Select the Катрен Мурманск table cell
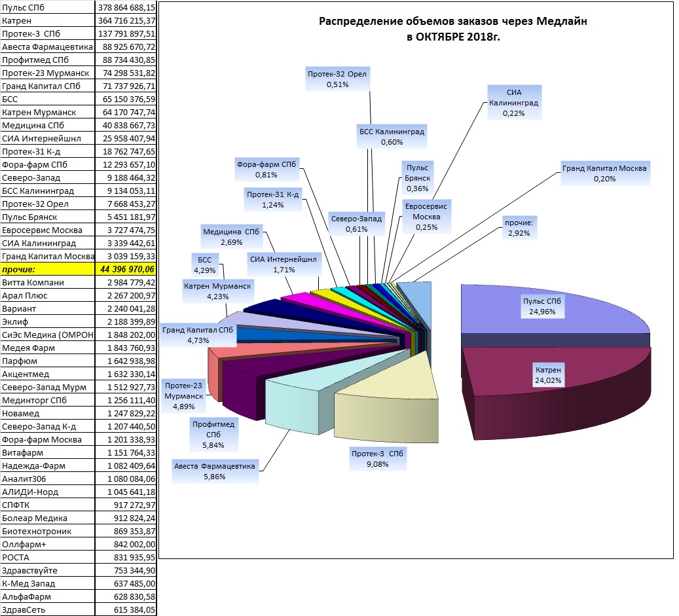The height and width of the screenshot is (616, 679). click(47, 112)
